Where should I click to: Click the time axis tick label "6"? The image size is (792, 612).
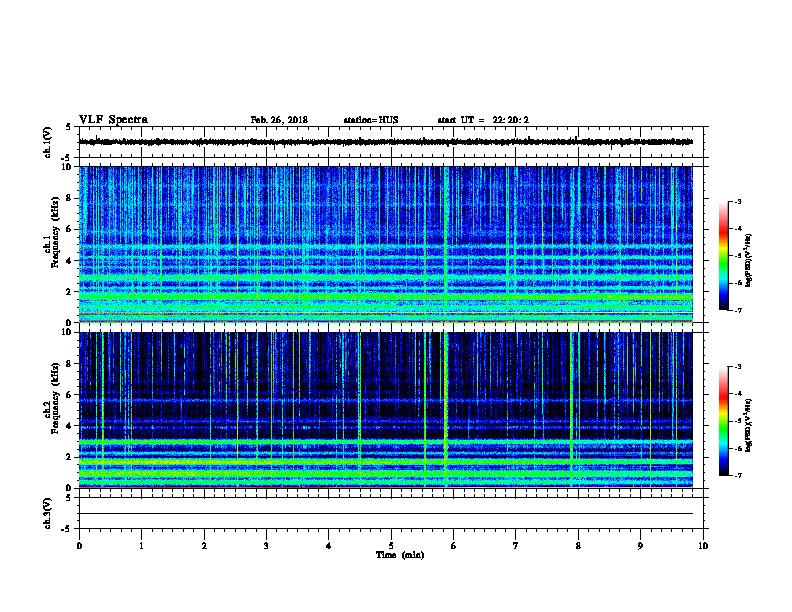point(454,545)
